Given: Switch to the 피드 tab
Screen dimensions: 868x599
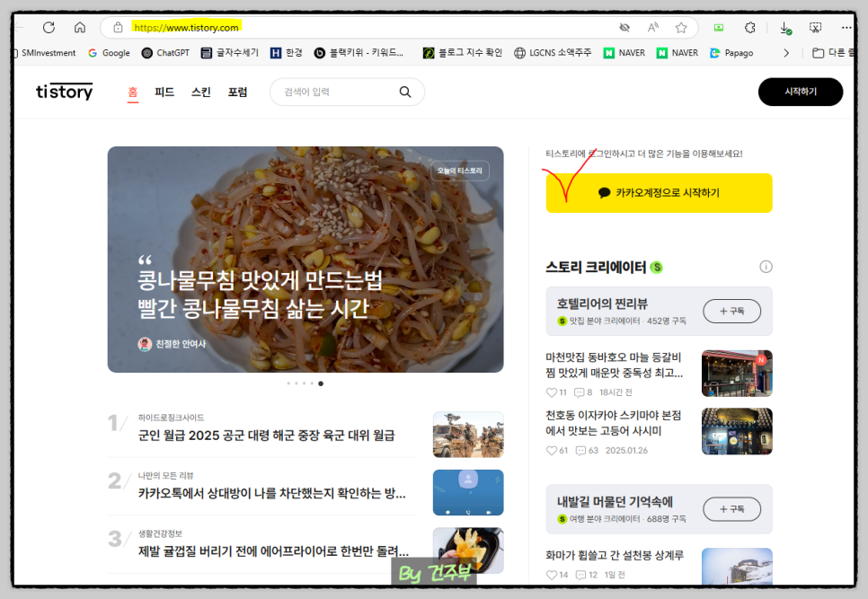Looking at the screenshot, I should (164, 92).
